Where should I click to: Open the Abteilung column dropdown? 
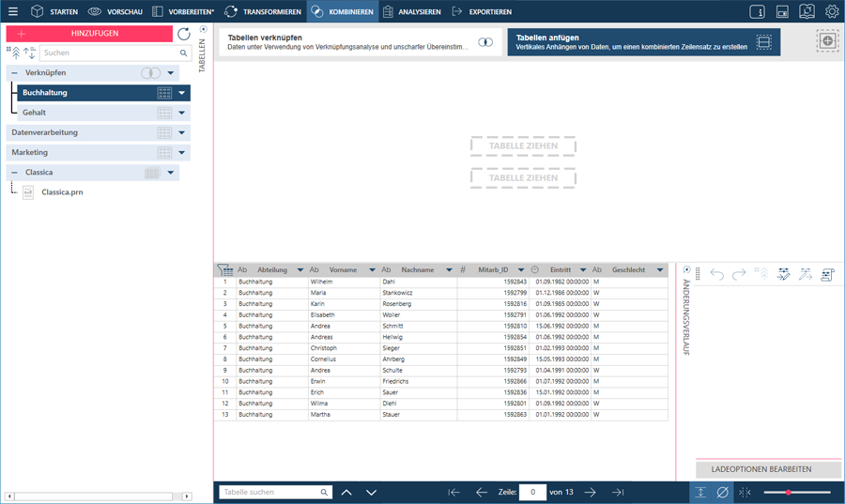tap(300, 269)
